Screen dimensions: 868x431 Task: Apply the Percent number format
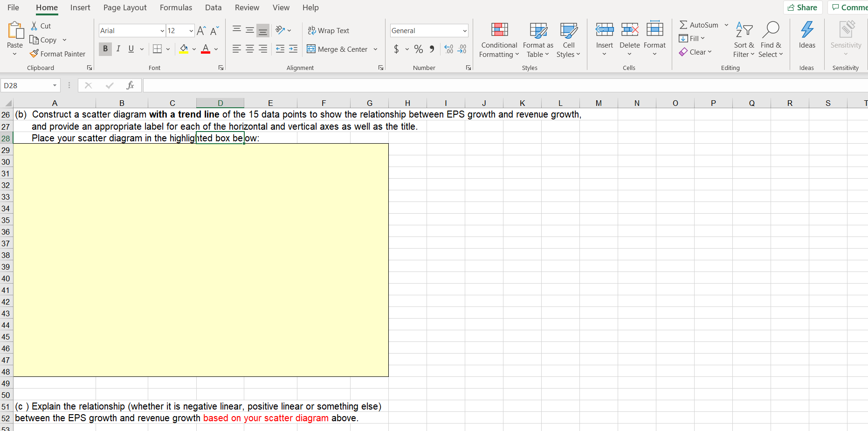click(x=418, y=49)
